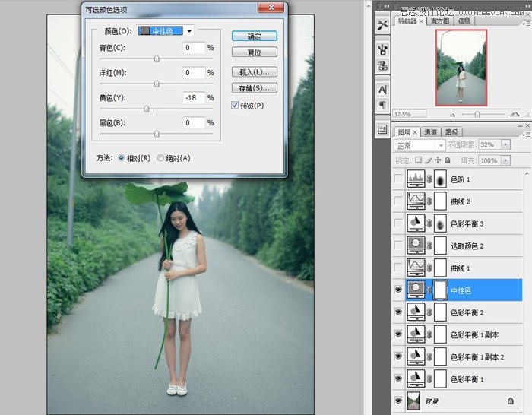Click the navigator zoom slider handle
532x415 pixels.
tap(477, 114)
